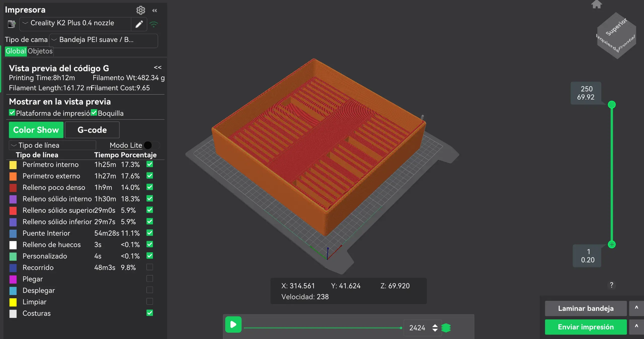
Task: Click the magenta Plegar color swatch
Action: [13, 279]
